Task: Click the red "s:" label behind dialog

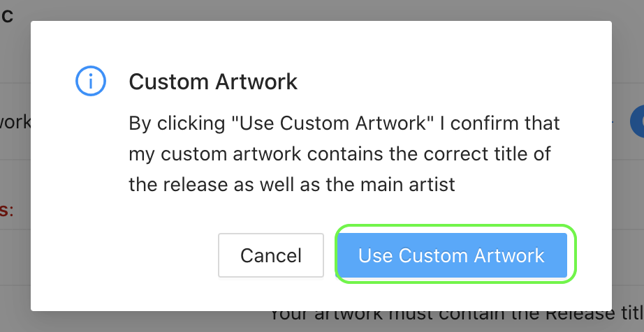Action: 7,211
